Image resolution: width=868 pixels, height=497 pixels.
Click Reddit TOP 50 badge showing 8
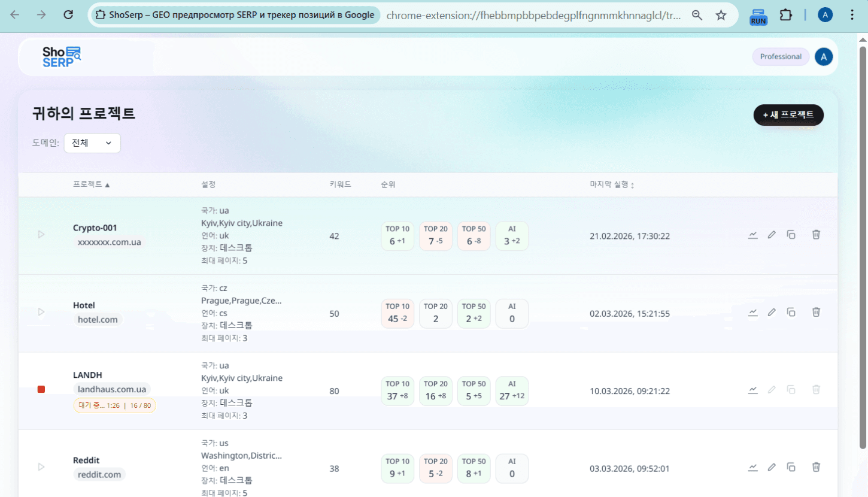click(474, 468)
